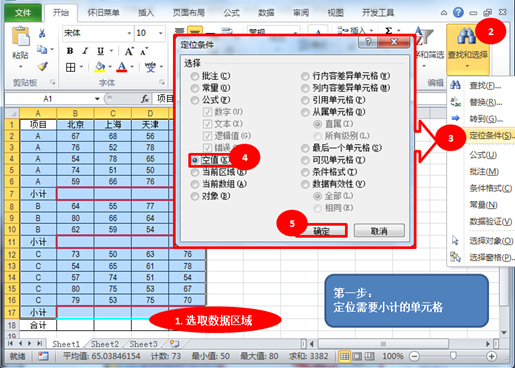Screen dimensions: 515x368
Task: Expand the Borders dropdown arrow
Action: coord(81,67)
